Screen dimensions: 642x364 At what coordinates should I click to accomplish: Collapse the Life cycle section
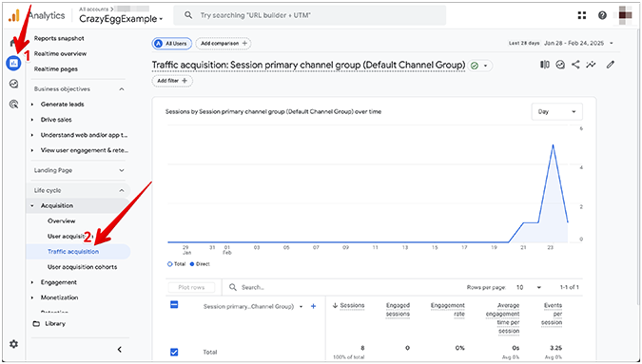[x=122, y=191]
